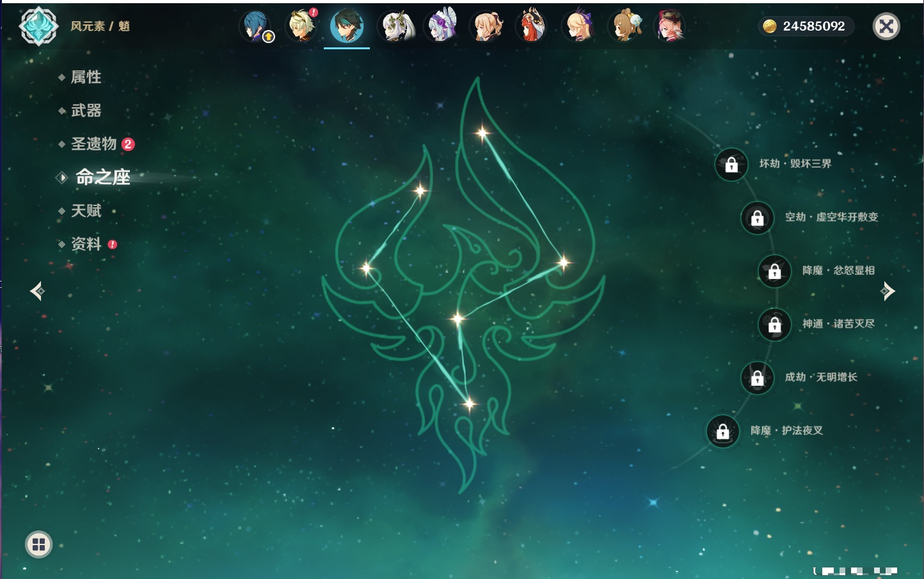Open the 资料 profile page
Screen dimensions: 924x579
[x=86, y=244]
